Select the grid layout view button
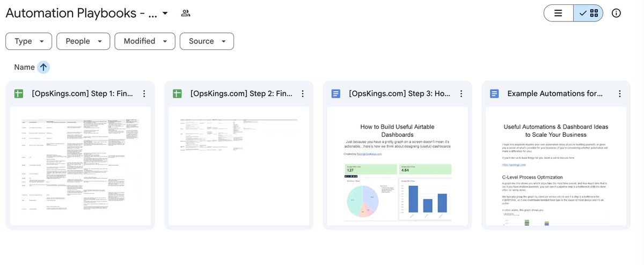 pyautogui.click(x=589, y=13)
